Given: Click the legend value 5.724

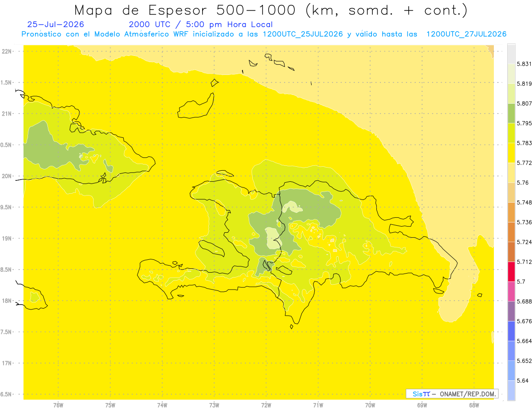Looking at the screenshot, I should pyautogui.click(x=524, y=242).
